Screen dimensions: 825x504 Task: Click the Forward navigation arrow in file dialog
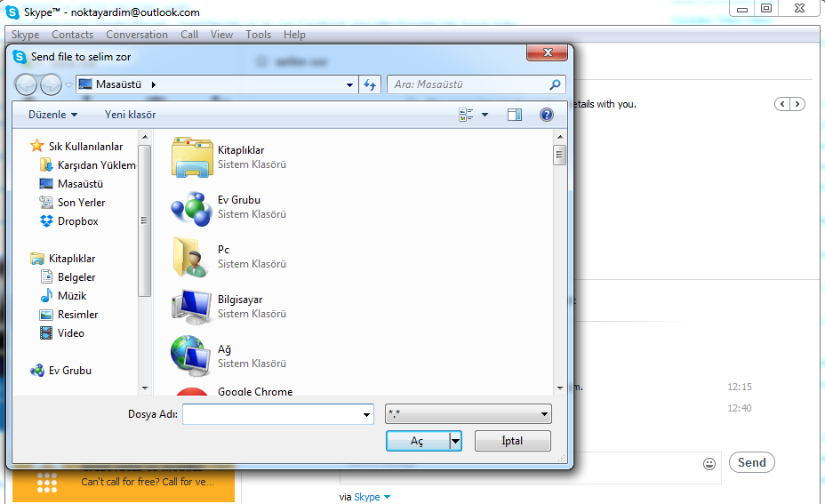point(51,84)
